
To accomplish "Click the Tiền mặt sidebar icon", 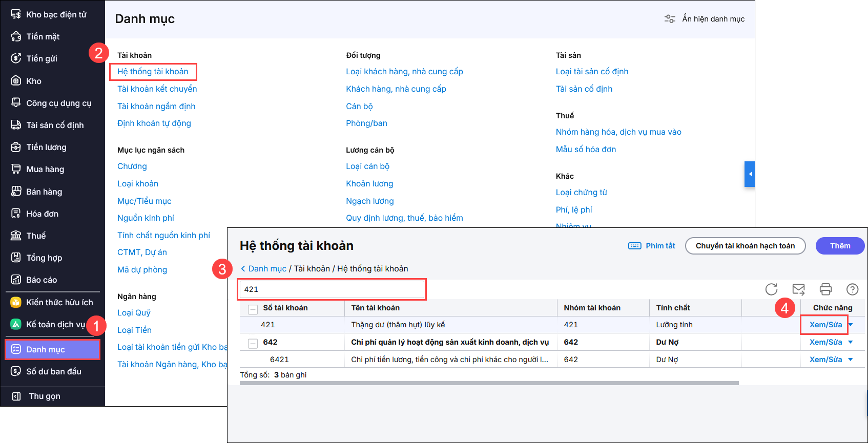I will [x=16, y=36].
